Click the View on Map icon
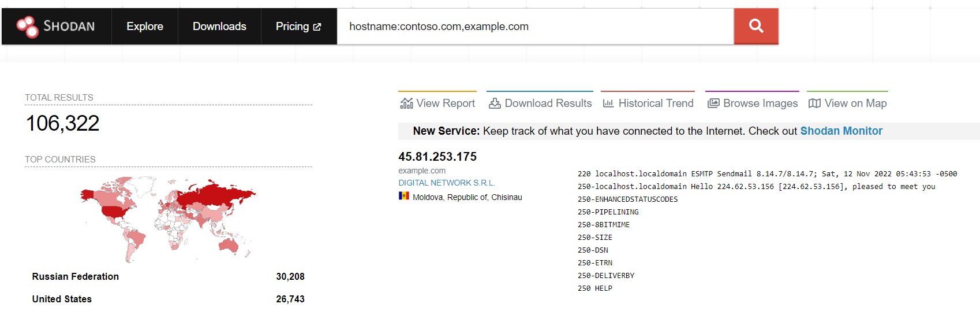Image resolution: width=980 pixels, height=311 pixels. point(814,103)
